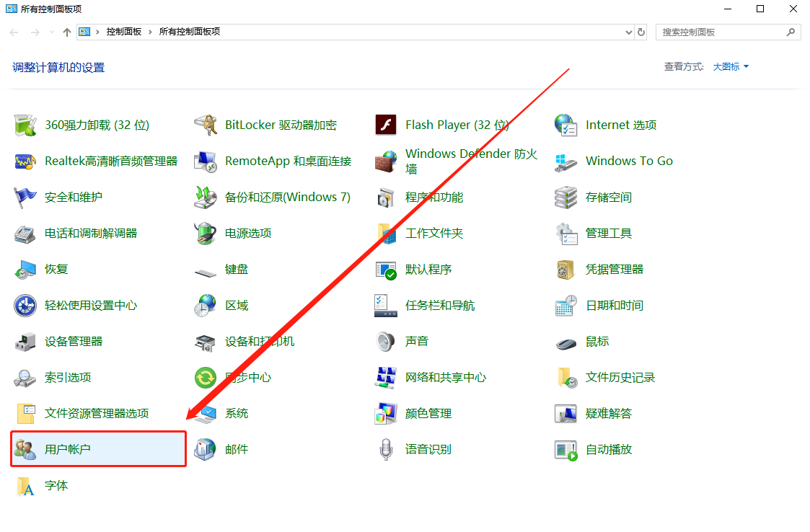Open the Internet 选项 globe icon
The height and width of the screenshot is (532, 810).
pyautogui.click(x=565, y=125)
